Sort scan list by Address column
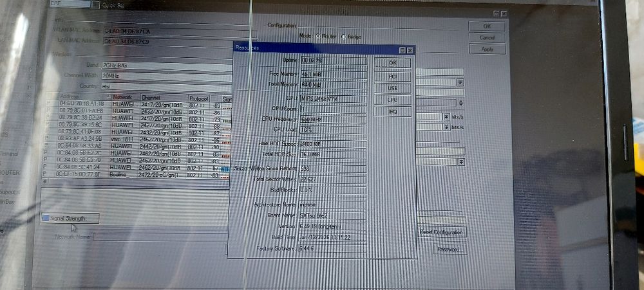644x290 pixels. (85, 97)
